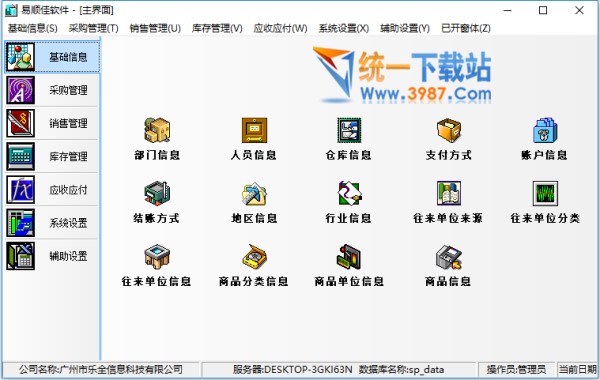Switch to 采购管理 in the sidebar
The width and height of the screenshot is (600, 380).
52,90
